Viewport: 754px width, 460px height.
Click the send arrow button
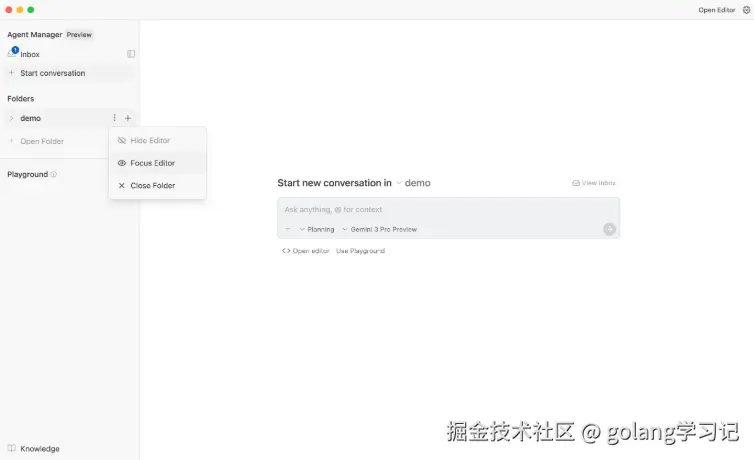(609, 229)
